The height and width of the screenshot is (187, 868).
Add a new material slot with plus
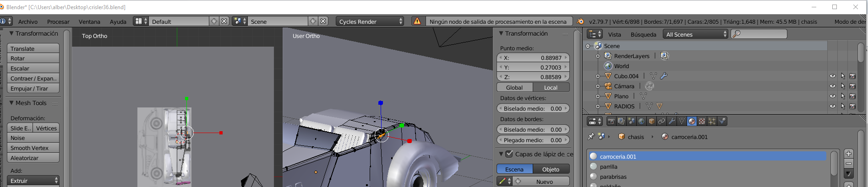coord(848,154)
